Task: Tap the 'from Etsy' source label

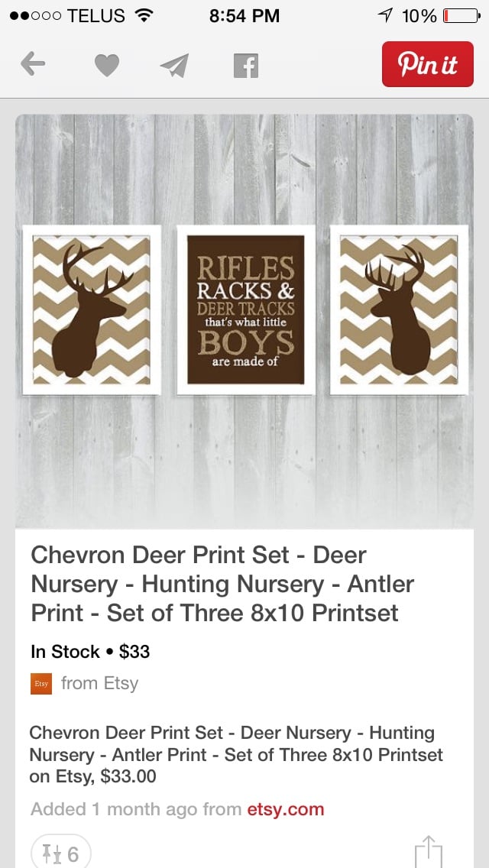Action: pos(99,684)
